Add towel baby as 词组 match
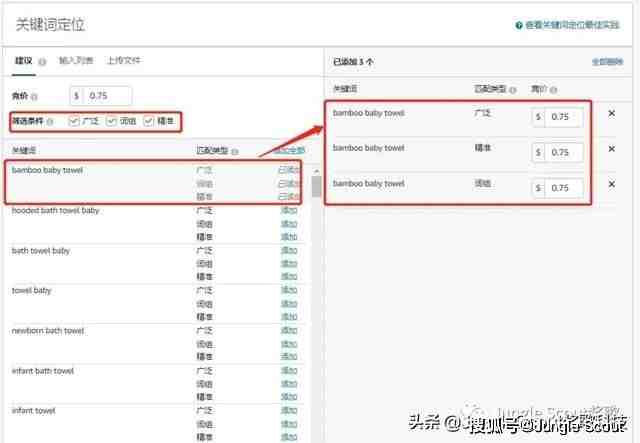Screen dimensions: 640x443 [x=289, y=304]
